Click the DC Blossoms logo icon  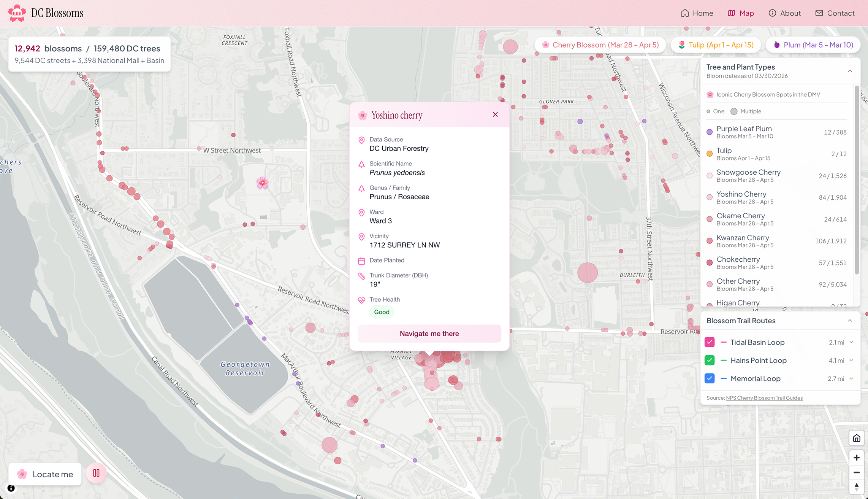point(17,13)
